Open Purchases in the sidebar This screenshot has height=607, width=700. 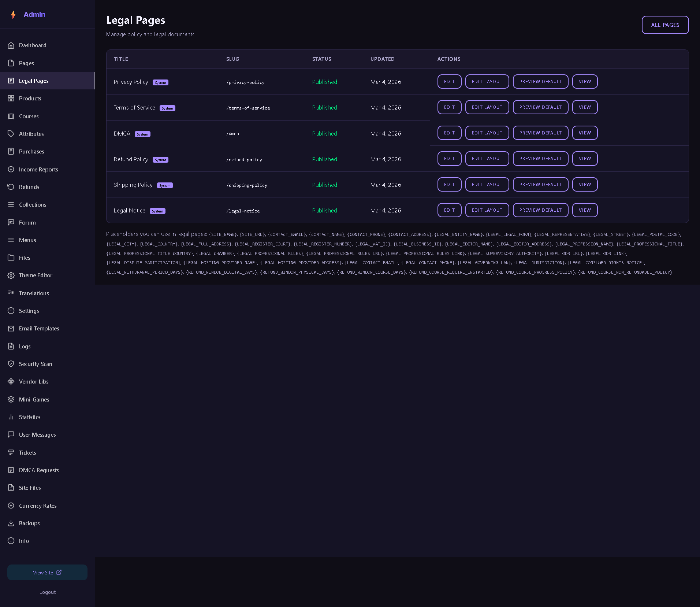47,152
